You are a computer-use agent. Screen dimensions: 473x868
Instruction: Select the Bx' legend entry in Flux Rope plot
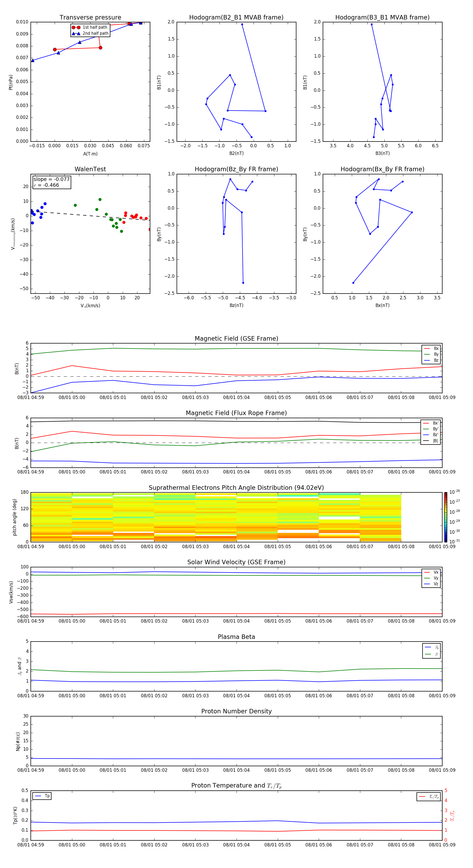[431, 423]
